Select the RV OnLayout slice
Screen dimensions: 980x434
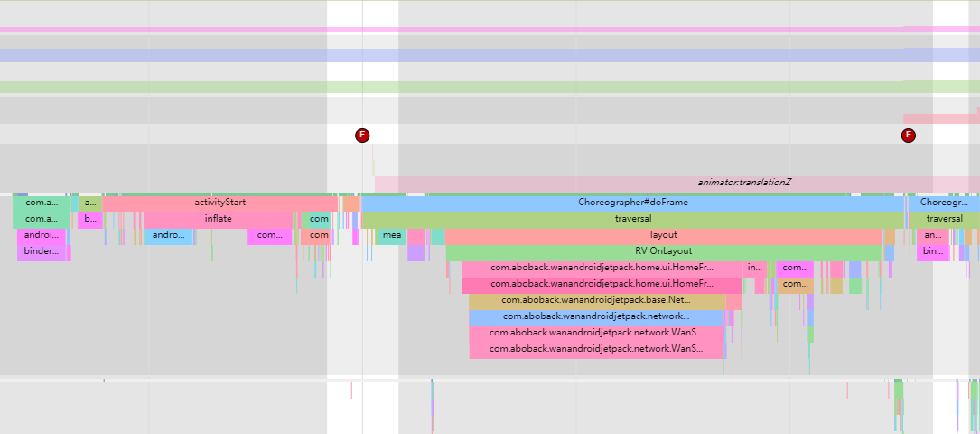pos(663,252)
